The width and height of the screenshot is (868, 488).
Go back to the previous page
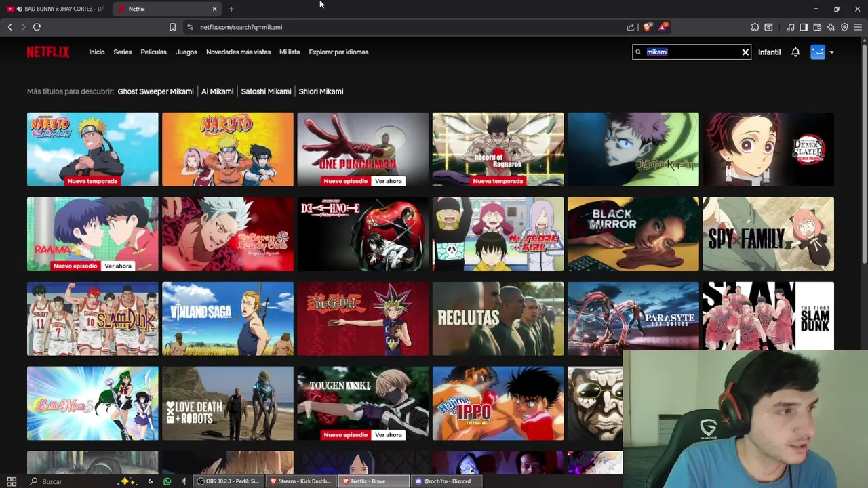click(9, 27)
